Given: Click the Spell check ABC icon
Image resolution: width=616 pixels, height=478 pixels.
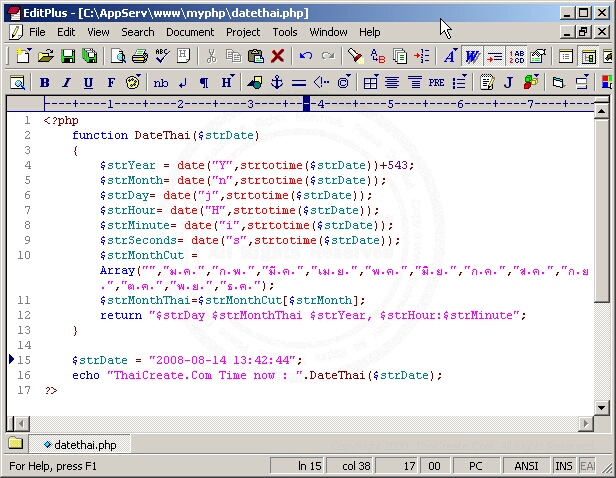Looking at the screenshot, I should [161, 56].
